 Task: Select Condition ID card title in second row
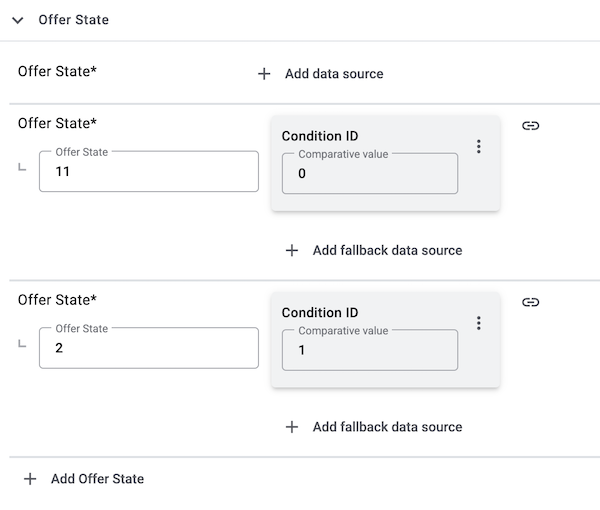click(x=320, y=313)
